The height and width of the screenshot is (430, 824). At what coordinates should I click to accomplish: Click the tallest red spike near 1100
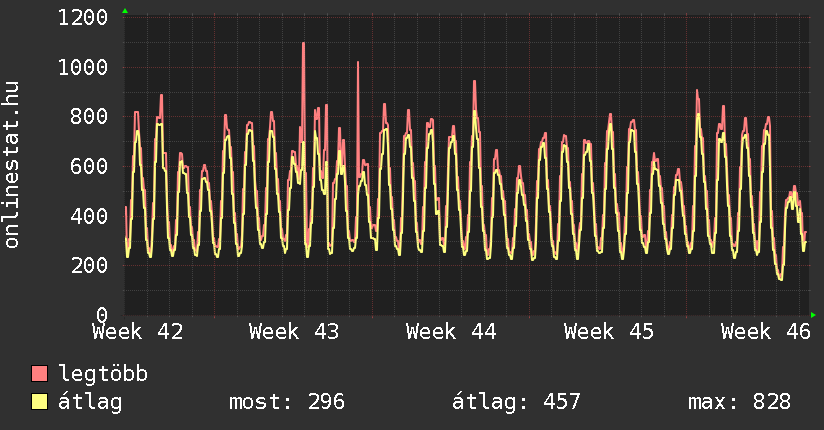click(x=303, y=46)
